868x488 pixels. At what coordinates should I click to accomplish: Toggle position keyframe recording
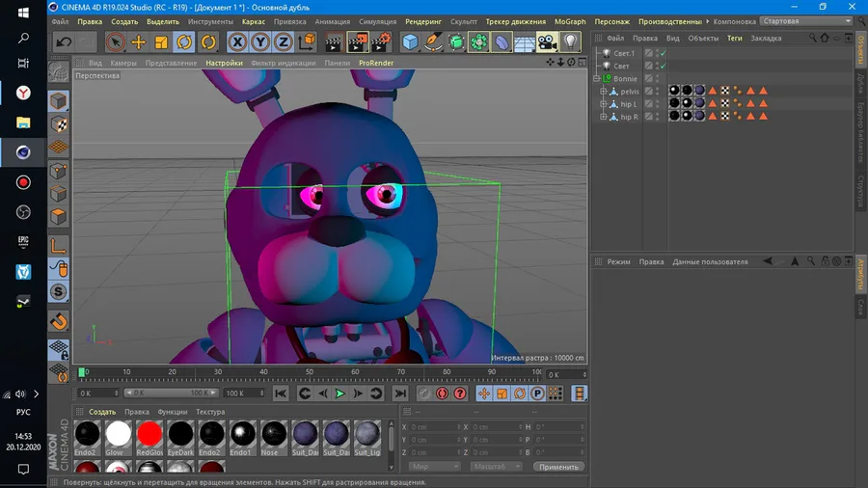484,393
